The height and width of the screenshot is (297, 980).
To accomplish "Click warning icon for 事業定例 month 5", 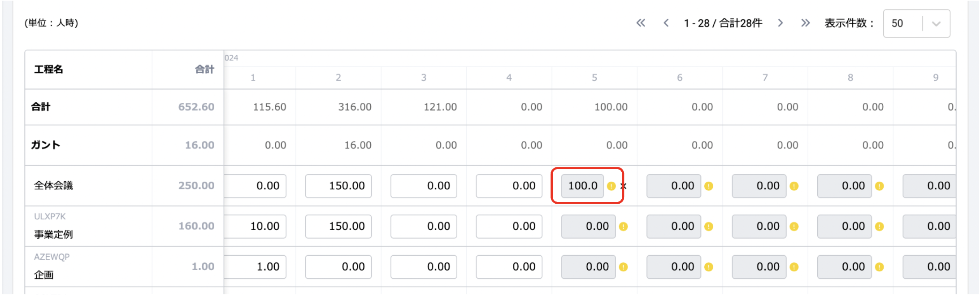I will point(623,227).
